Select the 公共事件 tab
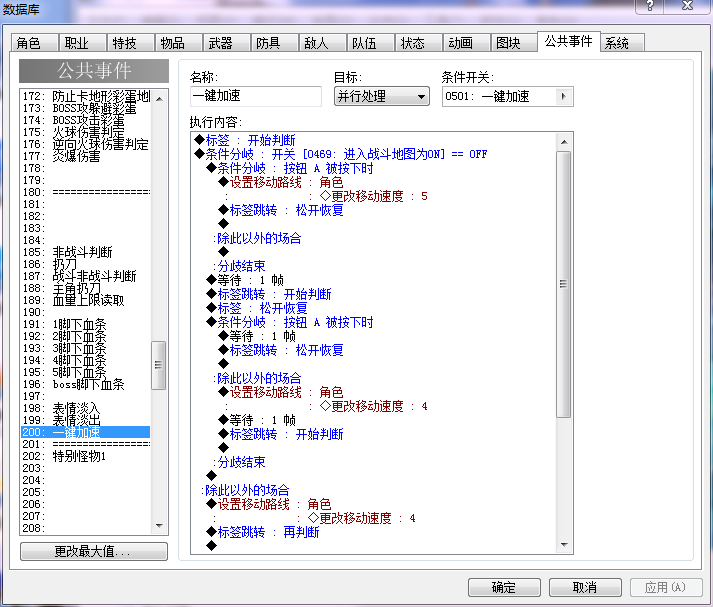The image size is (713, 607). (x=569, y=41)
